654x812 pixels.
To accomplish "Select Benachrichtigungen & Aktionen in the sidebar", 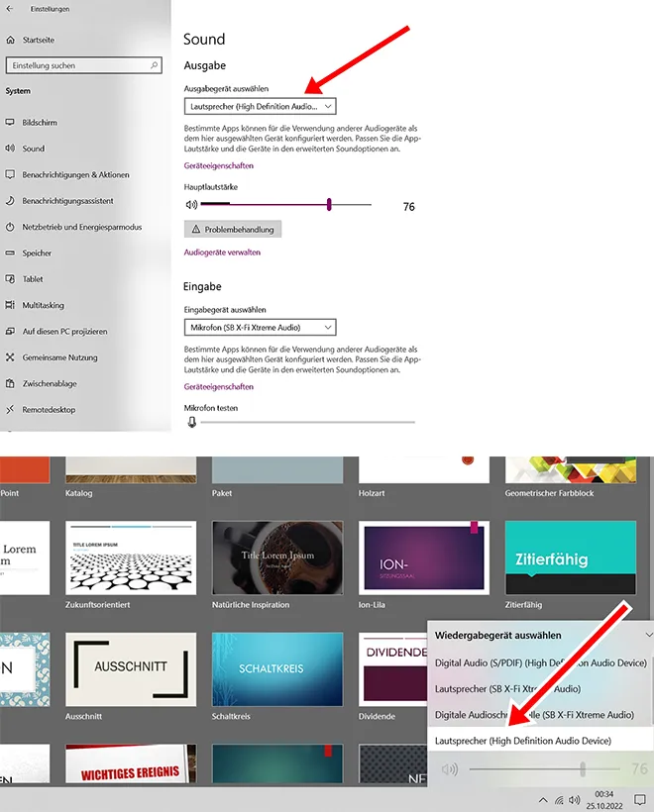I will click(x=75, y=174).
